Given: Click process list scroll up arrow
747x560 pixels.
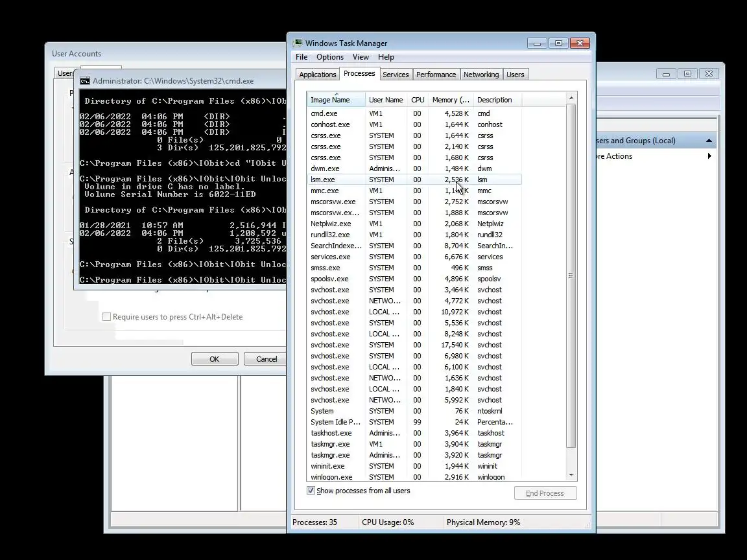Looking at the screenshot, I should click(571, 99).
